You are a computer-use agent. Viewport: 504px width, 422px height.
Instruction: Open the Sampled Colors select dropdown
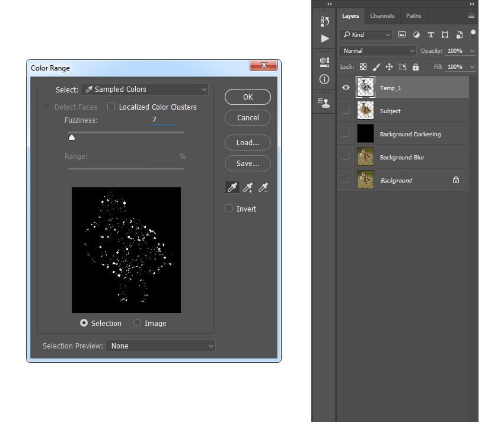click(x=145, y=89)
